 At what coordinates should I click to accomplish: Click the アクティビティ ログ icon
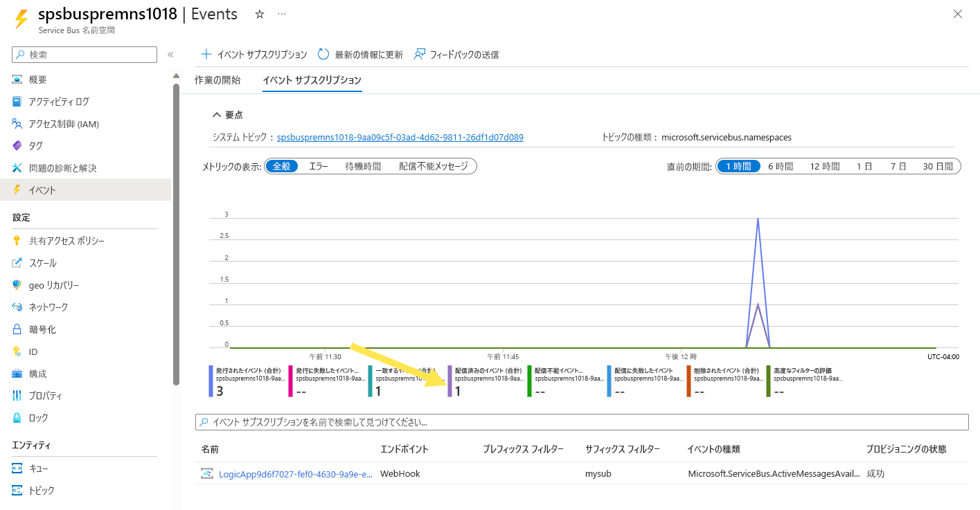17,102
